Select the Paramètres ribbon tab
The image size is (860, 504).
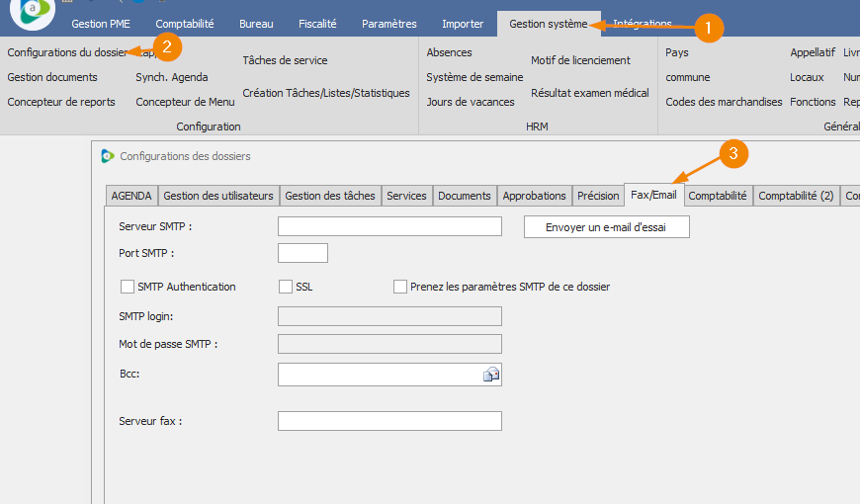[389, 24]
